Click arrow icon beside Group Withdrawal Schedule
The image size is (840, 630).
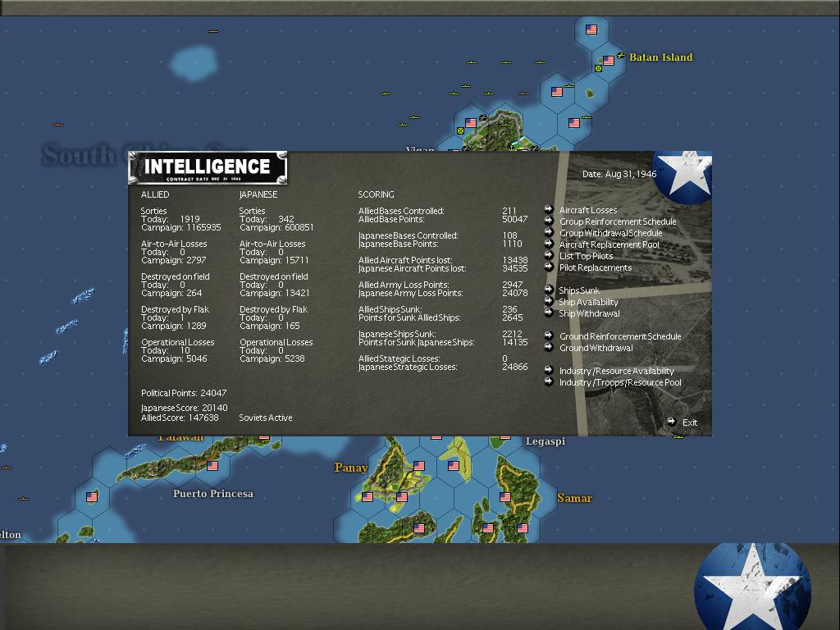pos(549,232)
